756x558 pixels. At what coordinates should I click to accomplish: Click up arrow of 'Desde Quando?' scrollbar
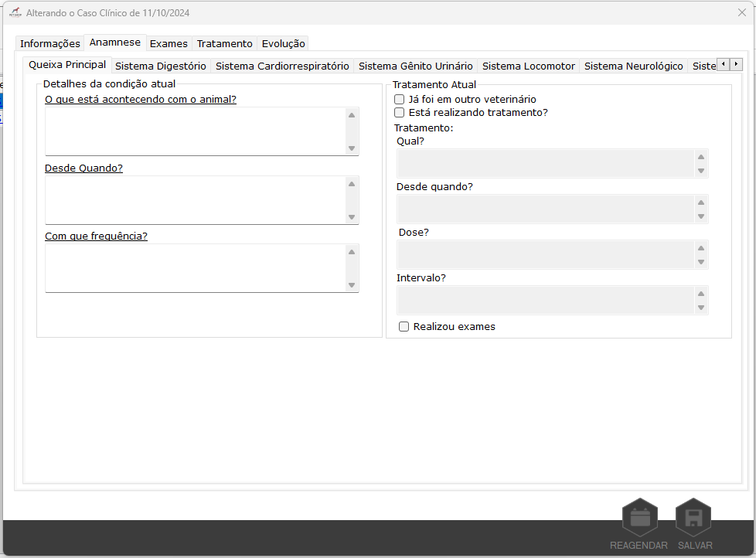point(352,184)
